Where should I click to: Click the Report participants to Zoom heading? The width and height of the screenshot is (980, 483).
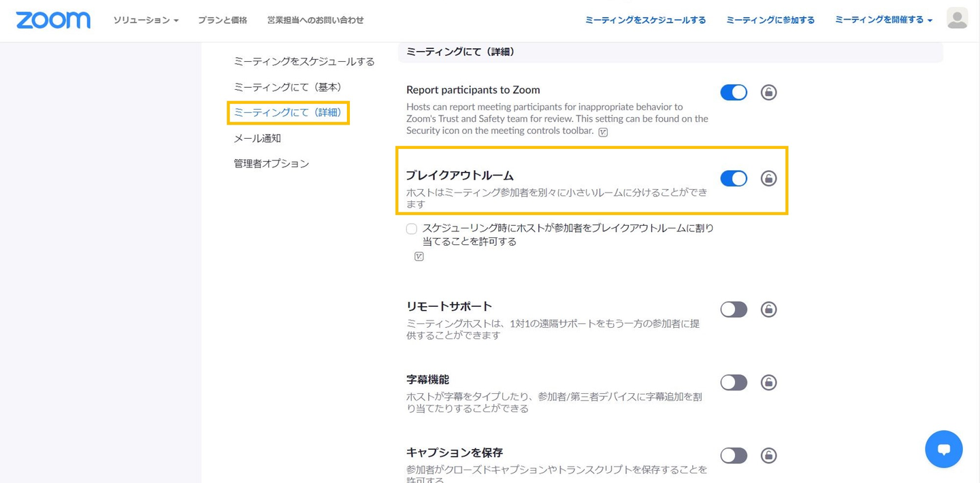(x=473, y=90)
